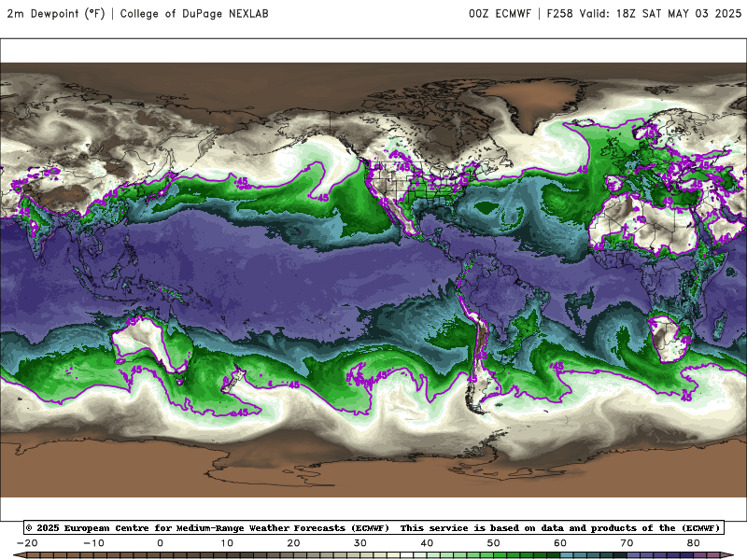Click the "0" colorbar label
The width and height of the screenshot is (747, 560).
point(160,543)
